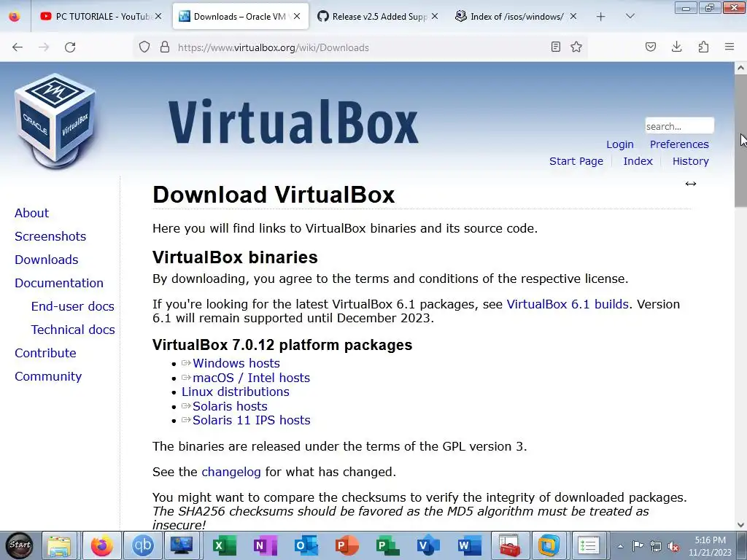Open File Explorer from the taskbar
747x560 pixels.
click(x=60, y=545)
